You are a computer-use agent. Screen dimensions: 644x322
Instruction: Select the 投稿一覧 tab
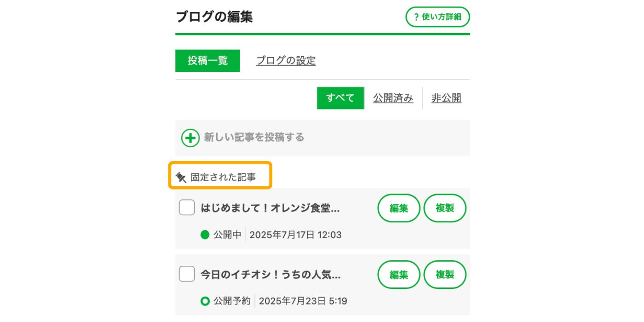tap(207, 61)
